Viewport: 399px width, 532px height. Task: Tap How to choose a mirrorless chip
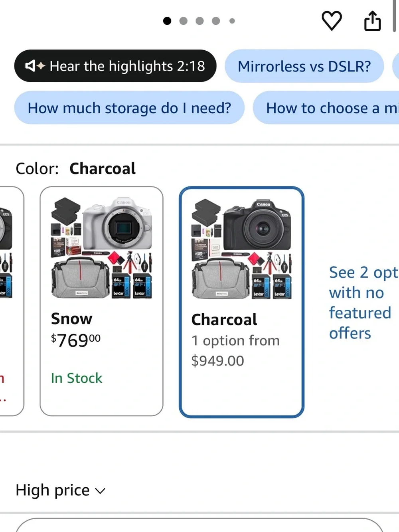click(326, 108)
